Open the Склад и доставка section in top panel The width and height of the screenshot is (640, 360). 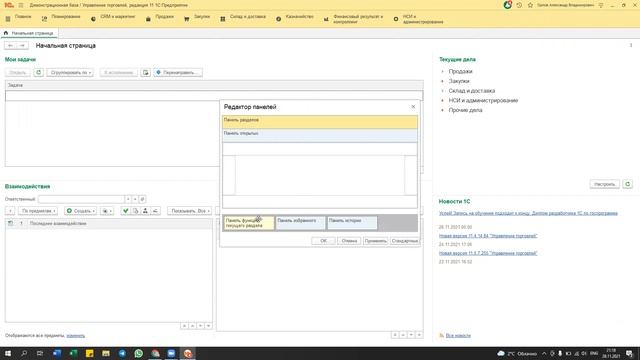[243, 17]
